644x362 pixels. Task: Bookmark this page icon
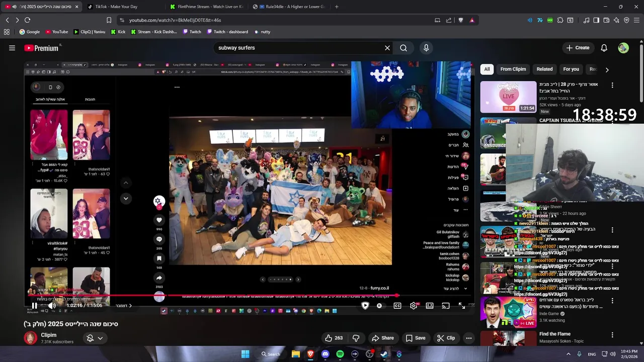(x=109, y=20)
